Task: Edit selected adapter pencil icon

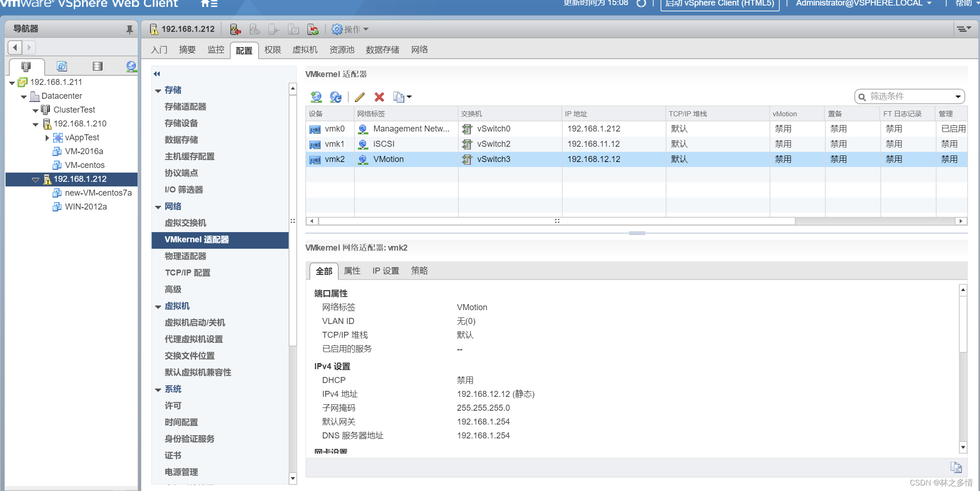Action: tap(360, 97)
